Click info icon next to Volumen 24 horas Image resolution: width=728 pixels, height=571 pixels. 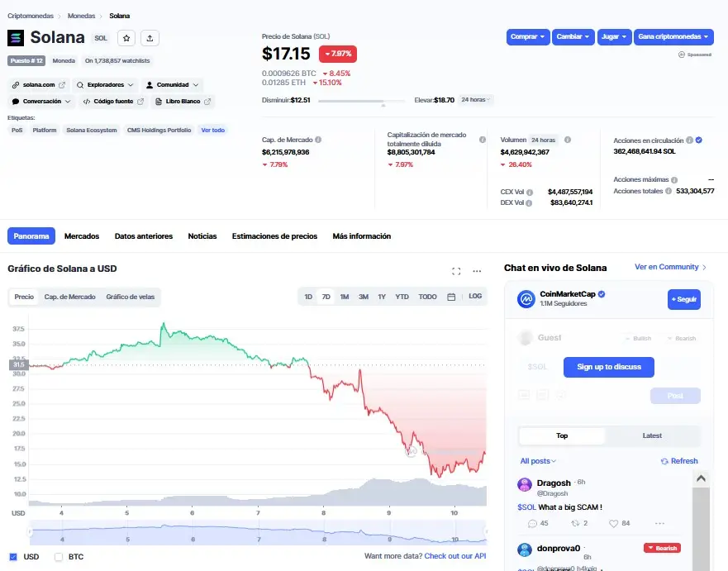[568, 140]
